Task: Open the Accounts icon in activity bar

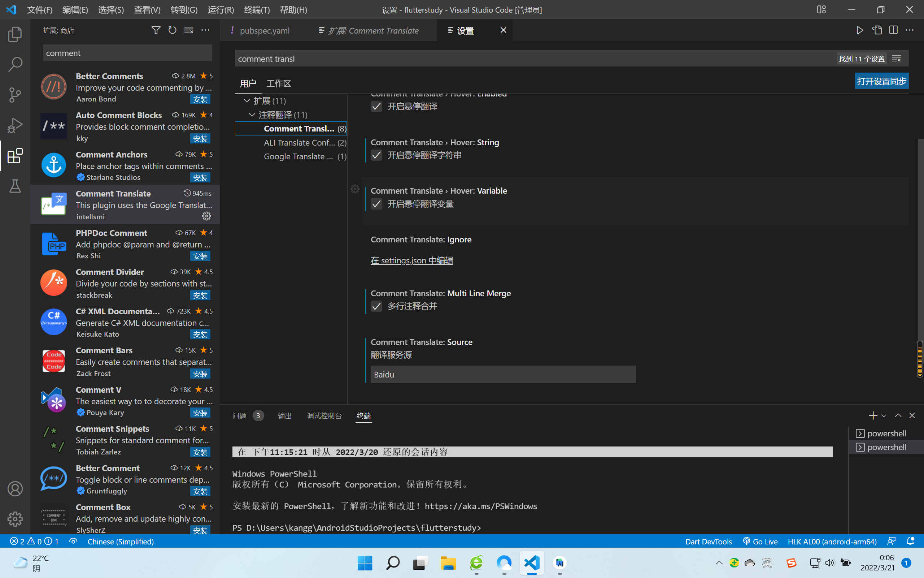Action: 15,488
